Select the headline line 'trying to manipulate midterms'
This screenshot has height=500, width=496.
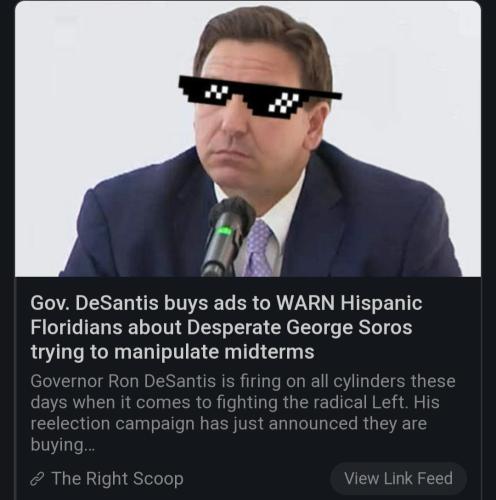coord(172,352)
